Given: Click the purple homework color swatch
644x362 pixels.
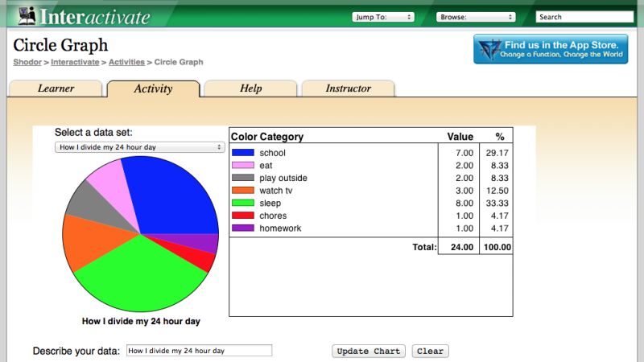Looking at the screenshot, I should pos(243,228).
